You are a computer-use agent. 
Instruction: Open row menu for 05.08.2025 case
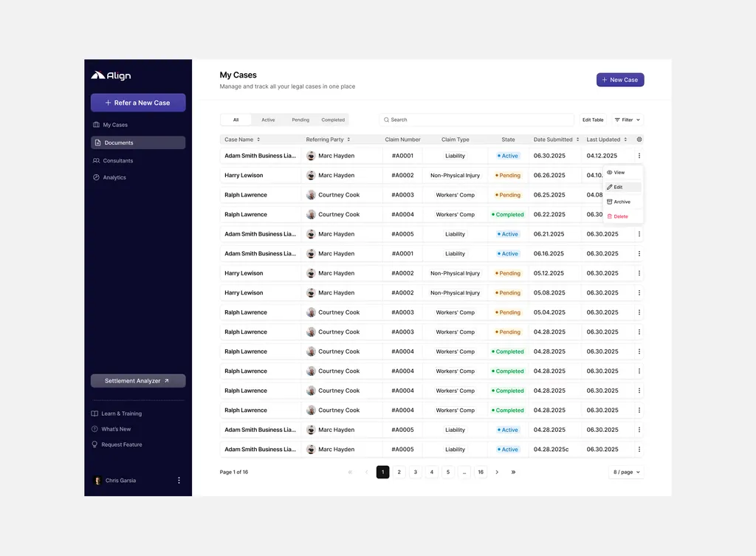(639, 292)
